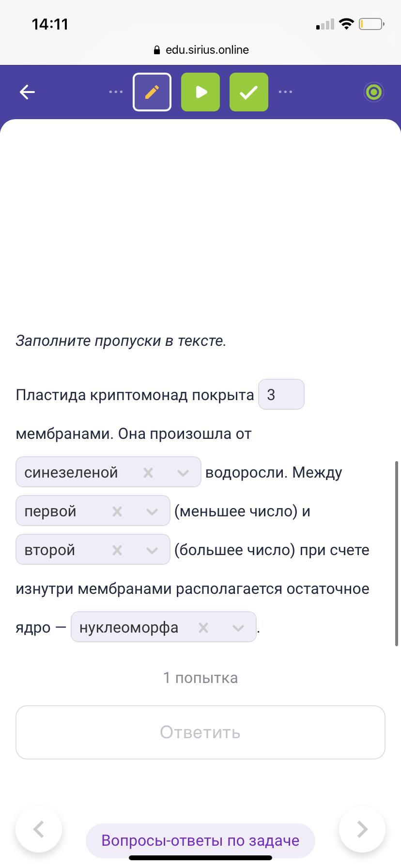Click right ellipsis for later tasks
401x868 pixels.
(285, 92)
